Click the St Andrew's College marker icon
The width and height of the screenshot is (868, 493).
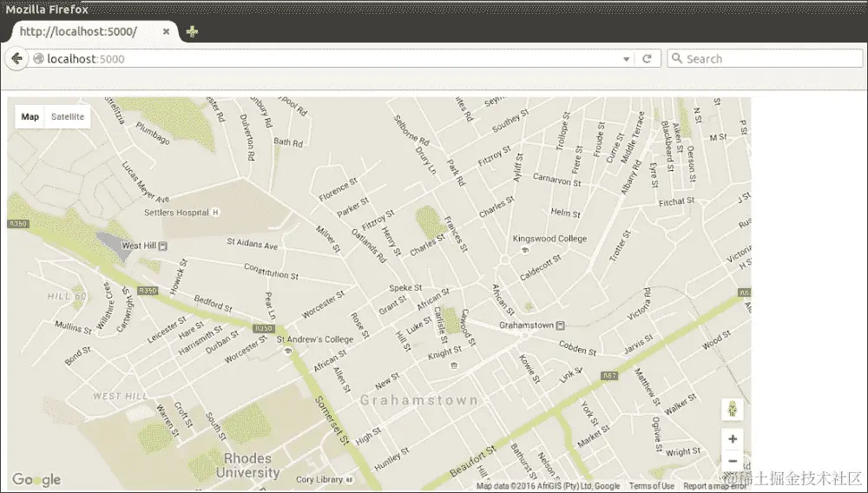[287, 351]
